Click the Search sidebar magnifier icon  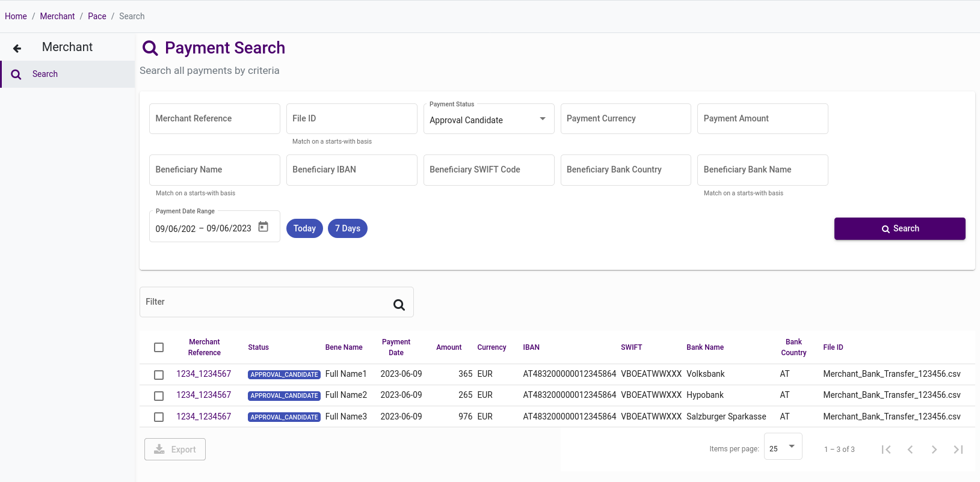(x=16, y=75)
